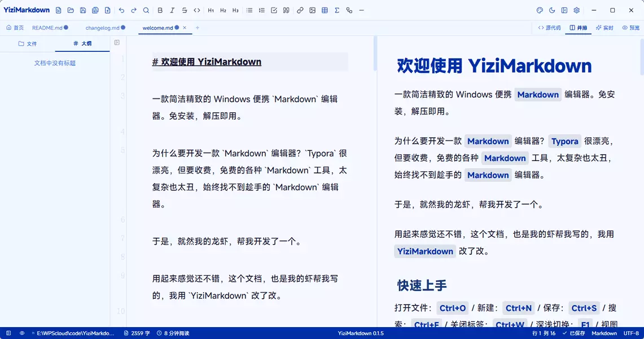Click the sidebar toggle icon in status bar

8,333
